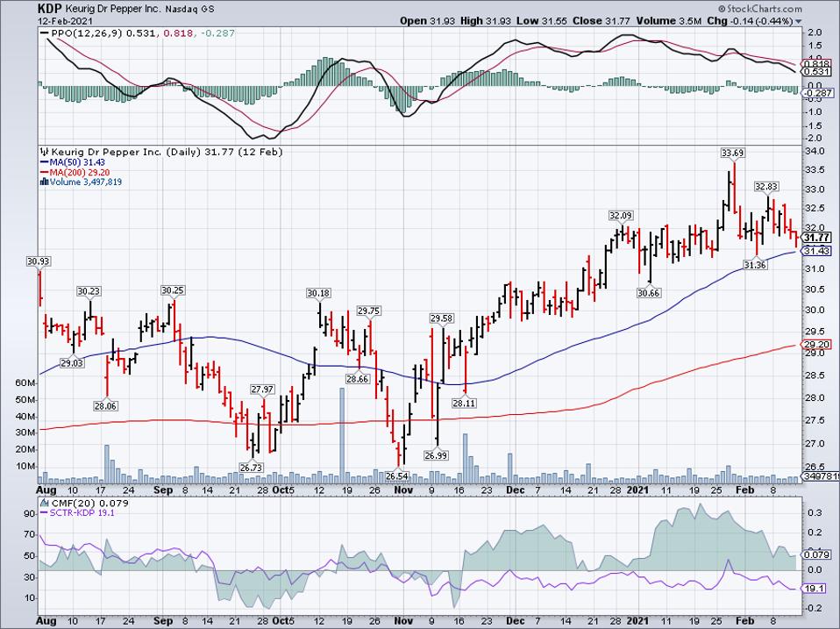Click the Volume 3.5M value in the header
Screen dimensions: 840x629
click(670, 21)
